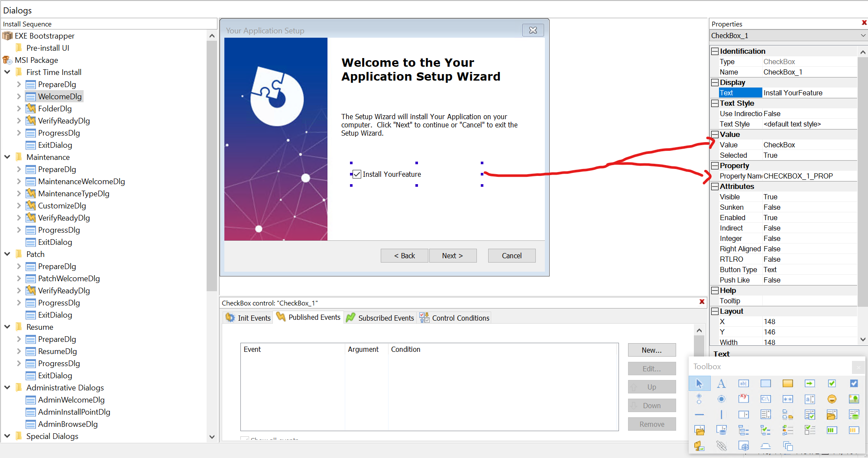Select MaintenanceWelcomeDlg in the tree

point(81,181)
